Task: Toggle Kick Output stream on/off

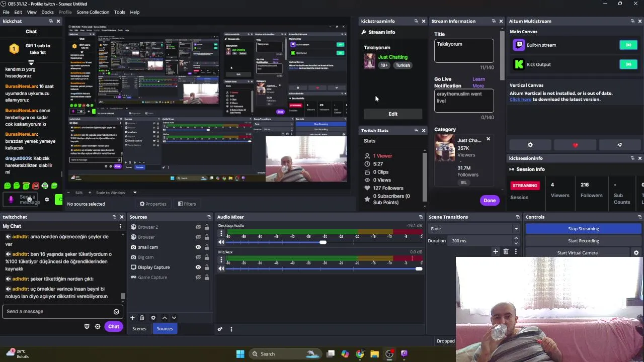Action: tap(628, 64)
